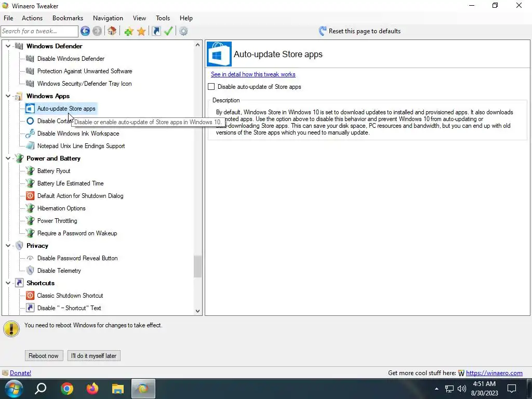
Task: Open the Navigation menu
Action: pyautogui.click(x=108, y=18)
